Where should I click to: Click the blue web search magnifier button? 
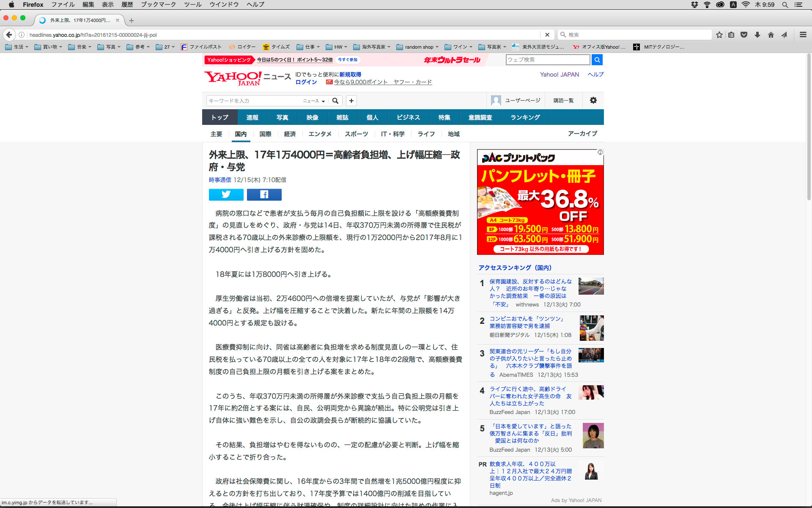pos(597,60)
